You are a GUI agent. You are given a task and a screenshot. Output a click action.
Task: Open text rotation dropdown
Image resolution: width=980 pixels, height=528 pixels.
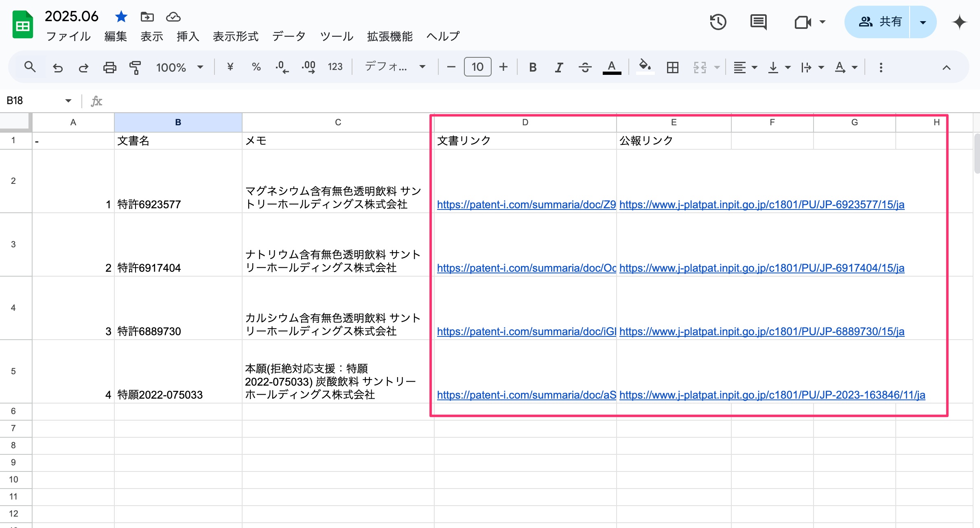click(846, 67)
